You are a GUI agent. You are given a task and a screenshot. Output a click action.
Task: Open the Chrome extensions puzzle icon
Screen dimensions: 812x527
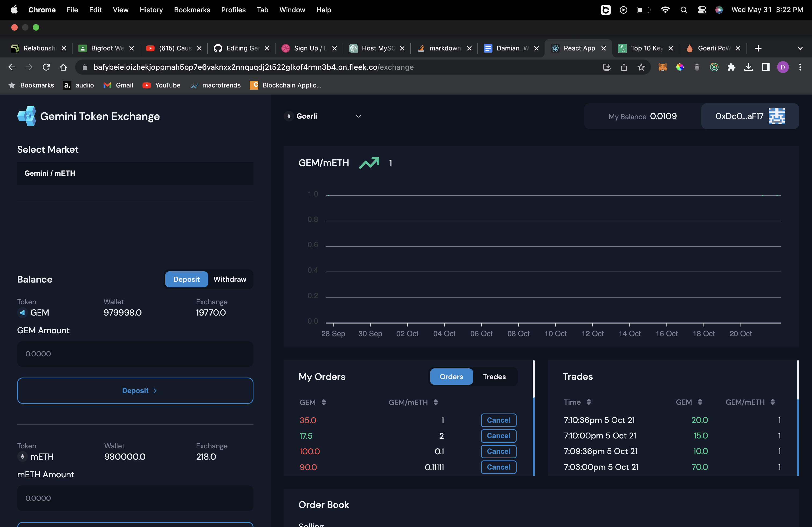pos(731,67)
